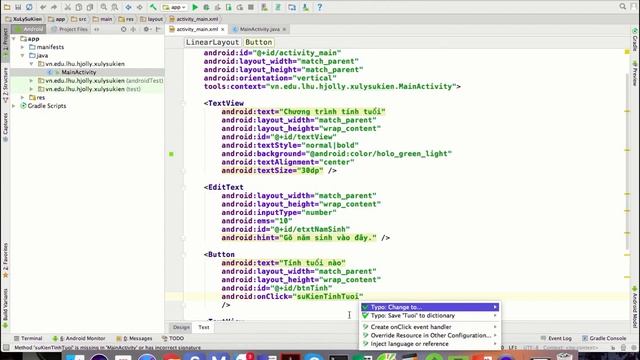Click the yellow inspection status indicator

[x=627, y=52]
